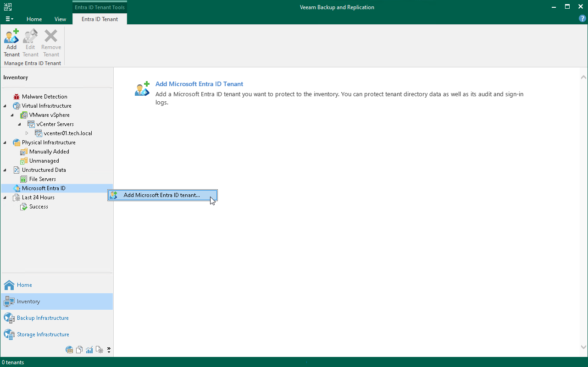Open the Storage Infrastructure view
Image resolution: width=588 pixels, height=367 pixels.
tap(57, 334)
